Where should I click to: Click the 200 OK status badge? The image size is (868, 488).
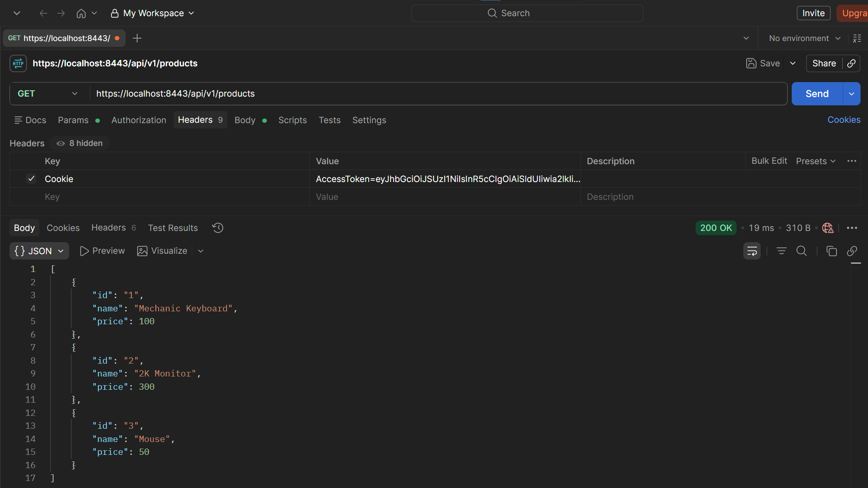pos(716,228)
